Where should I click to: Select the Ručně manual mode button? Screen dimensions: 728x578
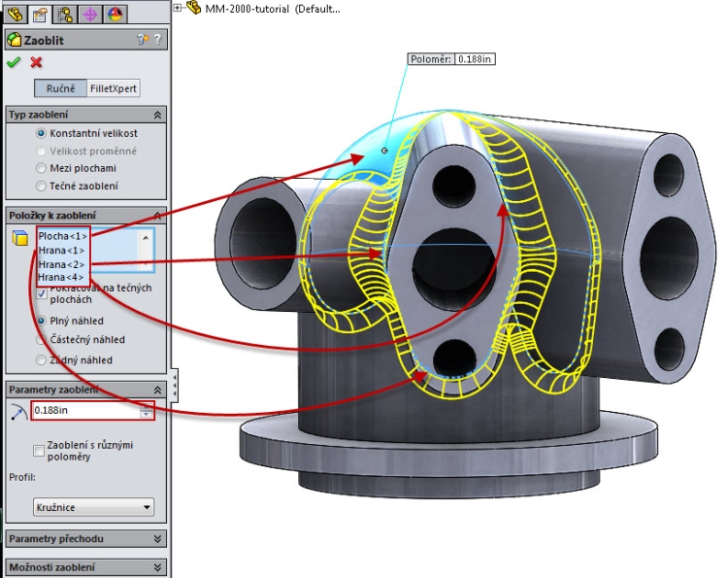(x=60, y=88)
